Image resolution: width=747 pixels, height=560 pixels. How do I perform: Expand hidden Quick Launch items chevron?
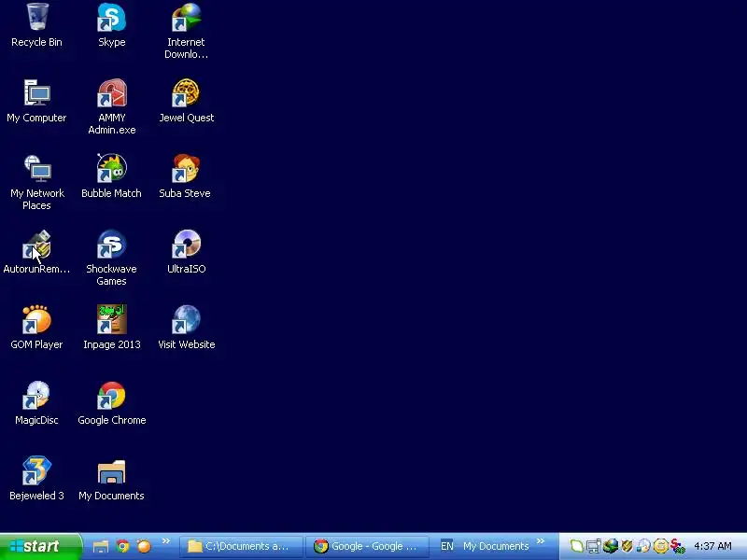pyautogui.click(x=166, y=541)
